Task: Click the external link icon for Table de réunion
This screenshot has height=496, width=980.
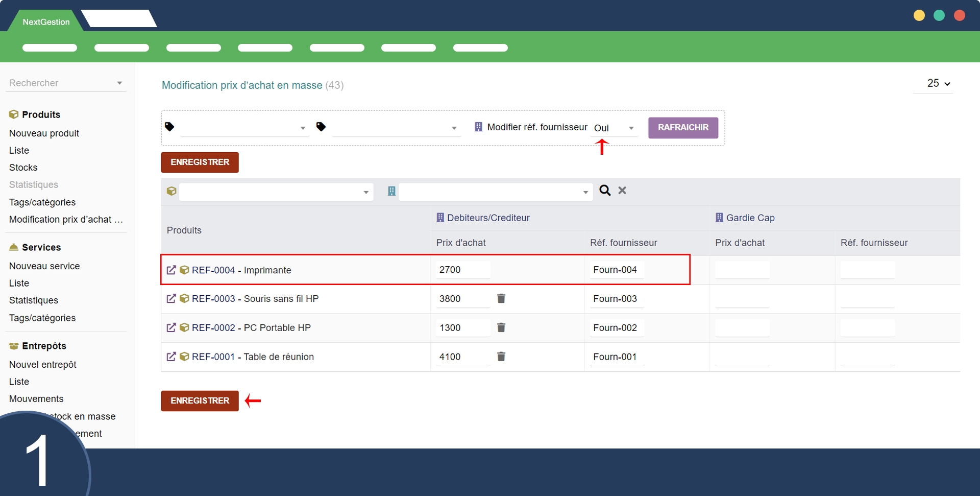Action: pyautogui.click(x=171, y=357)
